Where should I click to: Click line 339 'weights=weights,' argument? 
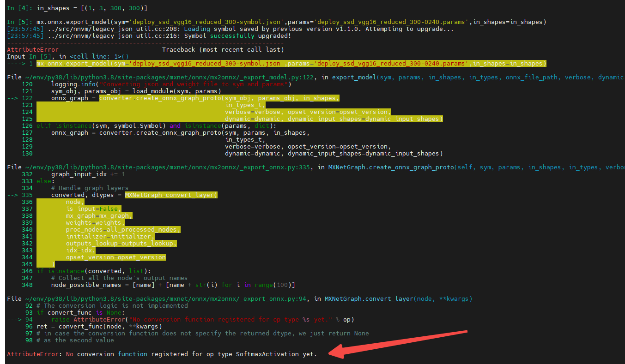(96, 223)
